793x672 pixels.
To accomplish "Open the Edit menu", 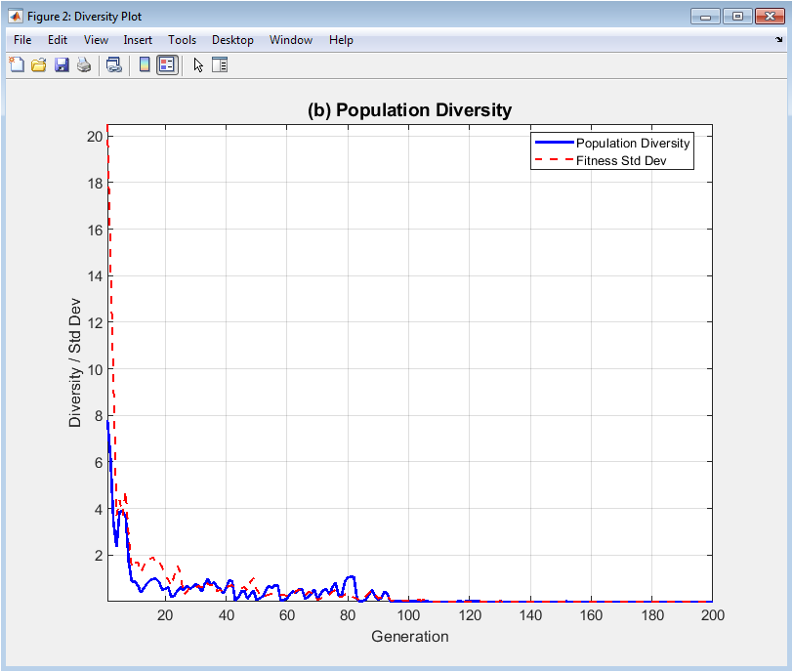I will click(58, 40).
